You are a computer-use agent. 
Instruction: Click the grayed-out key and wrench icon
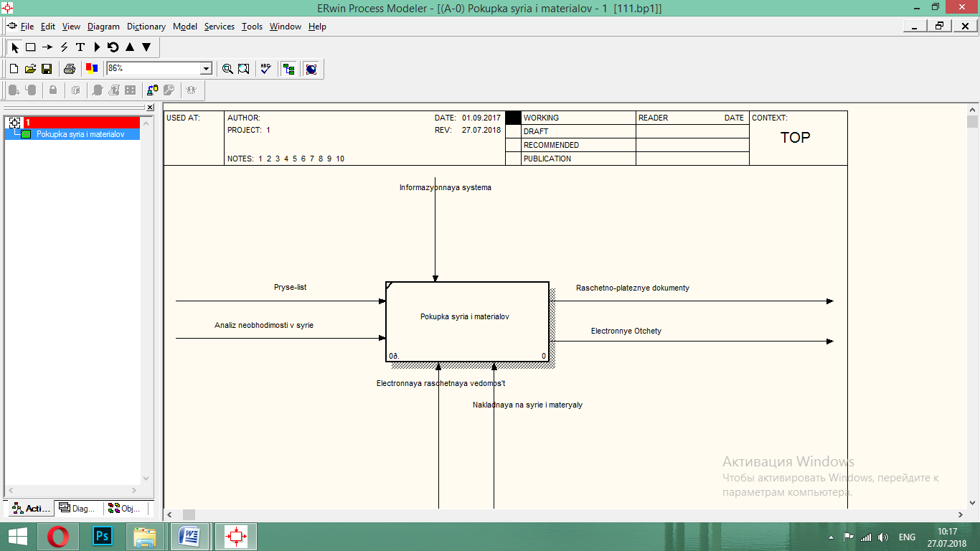tap(169, 90)
